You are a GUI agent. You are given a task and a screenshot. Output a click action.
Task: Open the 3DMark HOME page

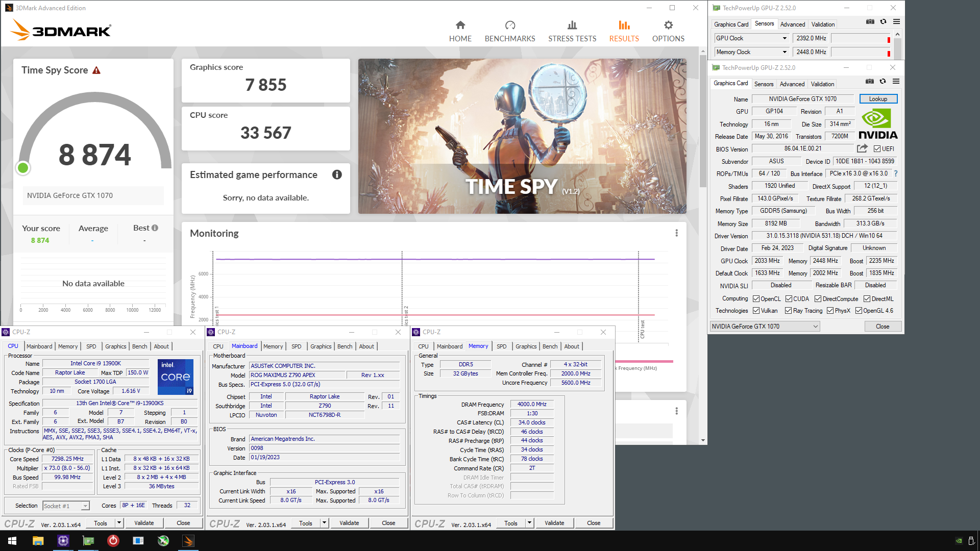(460, 31)
